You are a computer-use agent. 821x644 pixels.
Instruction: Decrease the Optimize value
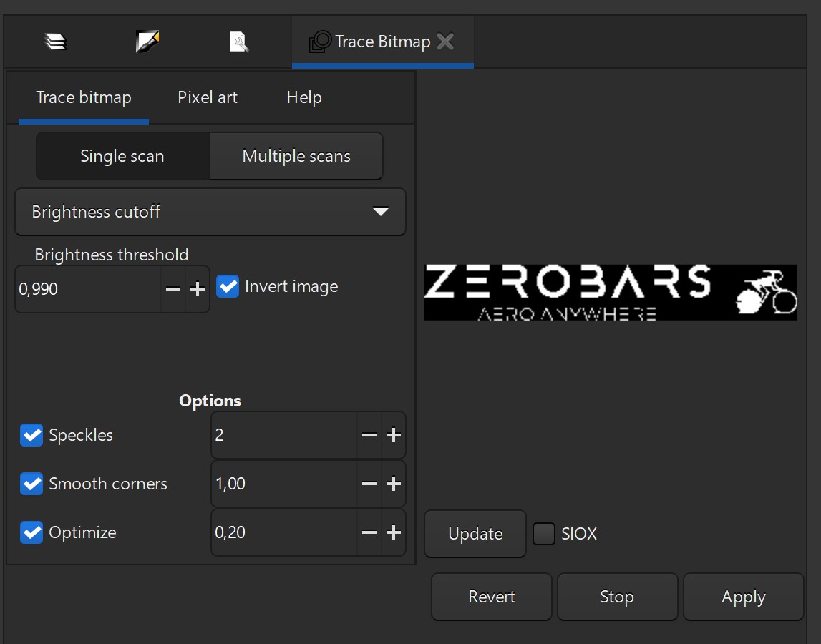coord(369,532)
